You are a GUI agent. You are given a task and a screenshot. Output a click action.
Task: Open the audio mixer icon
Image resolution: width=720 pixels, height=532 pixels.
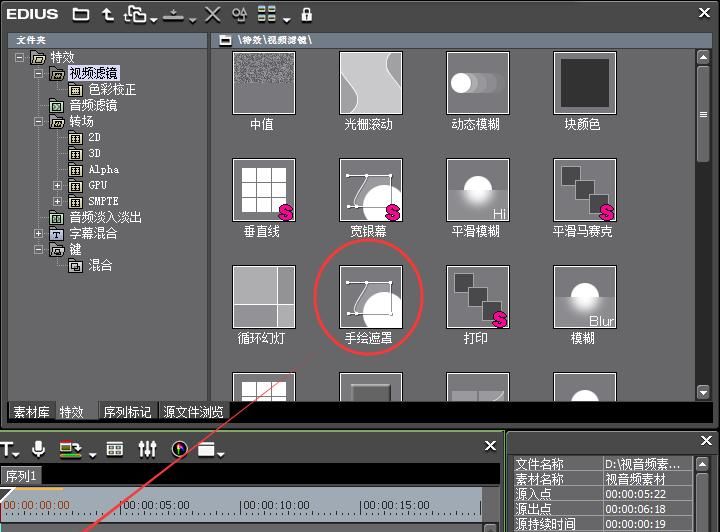[x=147, y=449]
